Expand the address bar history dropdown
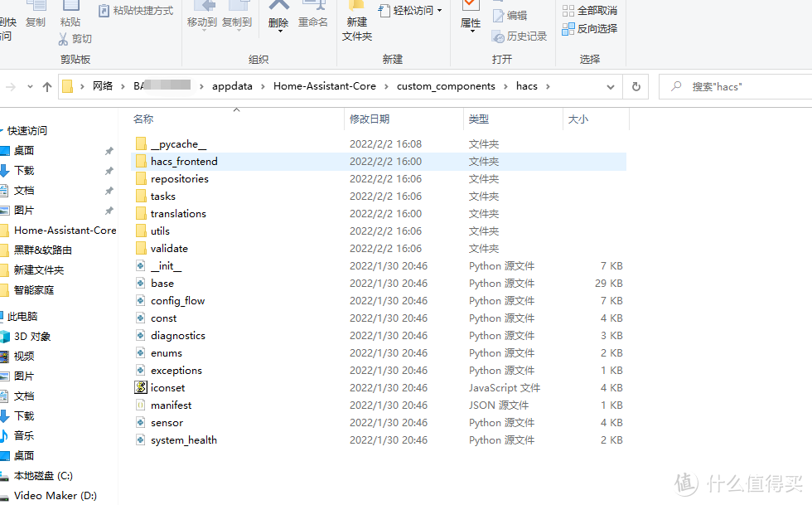The height and width of the screenshot is (505, 812). pos(611,86)
